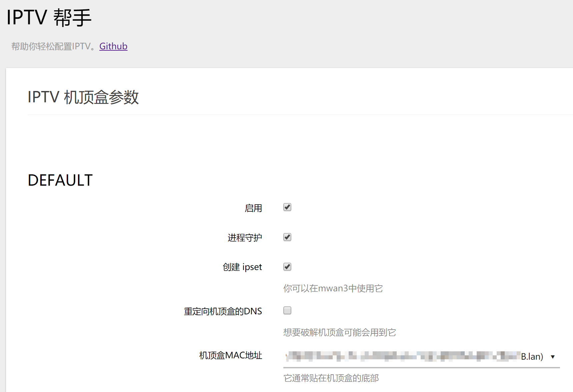Click the 想要破解机顶盒可能会用到它 hint text
This screenshot has height=392, width=573.
coord(339,332)
